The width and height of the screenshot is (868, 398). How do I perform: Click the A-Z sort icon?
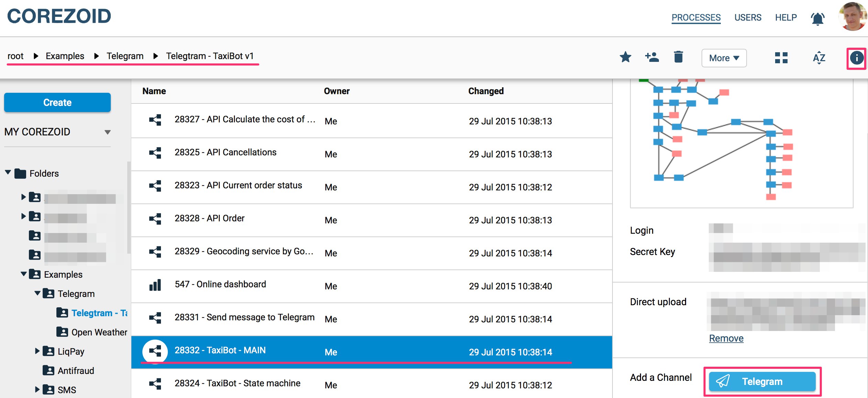[x=819, y=58]
